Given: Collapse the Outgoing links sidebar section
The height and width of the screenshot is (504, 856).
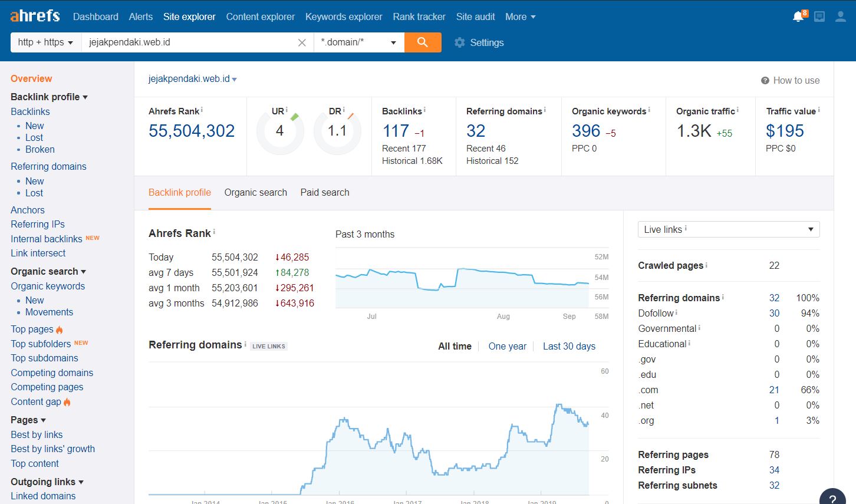Looking at the screenshot, I should point(47,482).
